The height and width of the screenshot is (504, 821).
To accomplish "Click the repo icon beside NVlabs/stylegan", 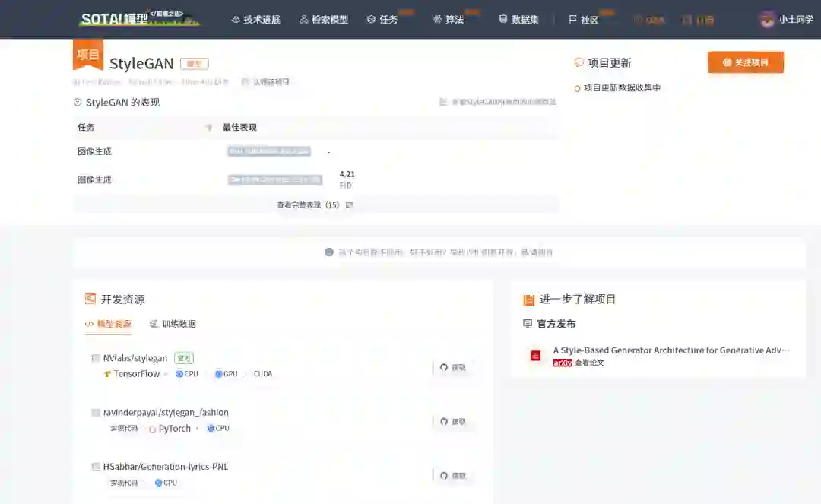I will pyautogui.click(x=96, y=359).
